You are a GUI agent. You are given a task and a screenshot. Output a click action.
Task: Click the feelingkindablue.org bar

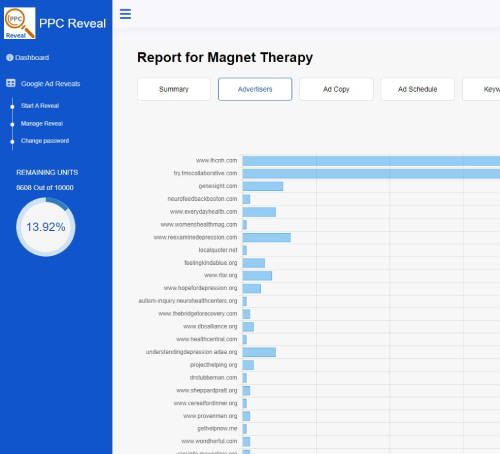click(254, 263)
